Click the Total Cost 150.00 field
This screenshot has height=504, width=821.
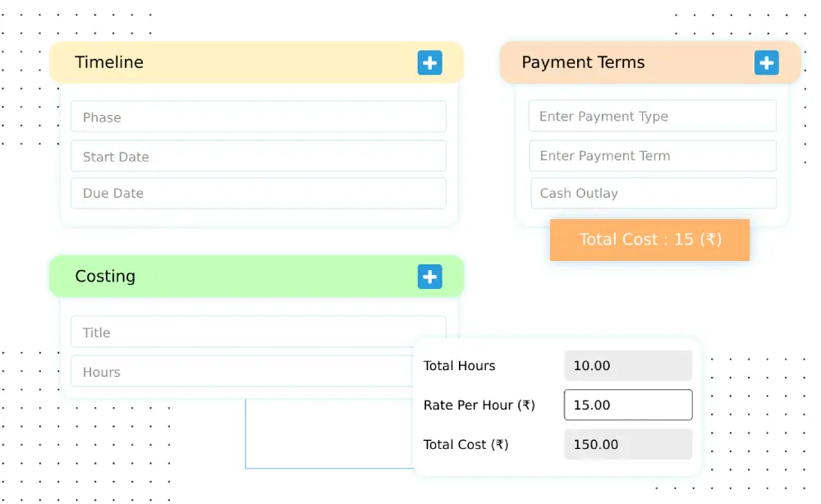(628, 445)
